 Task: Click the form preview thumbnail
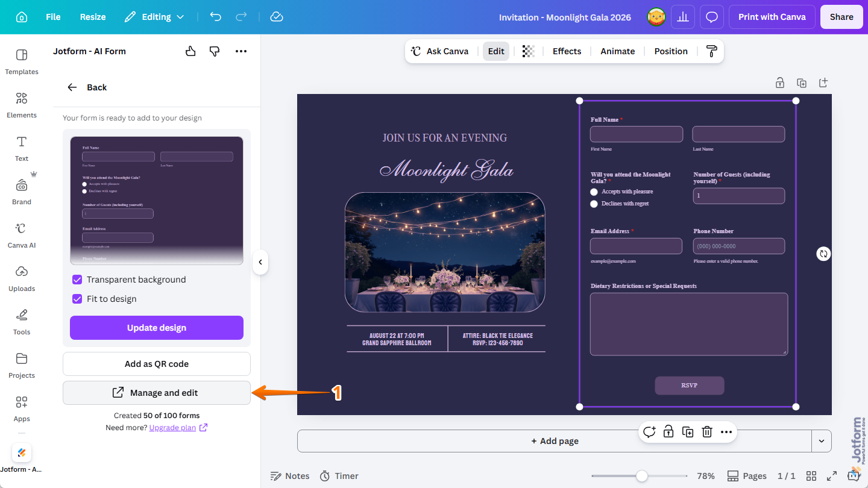tap(157, 201)
